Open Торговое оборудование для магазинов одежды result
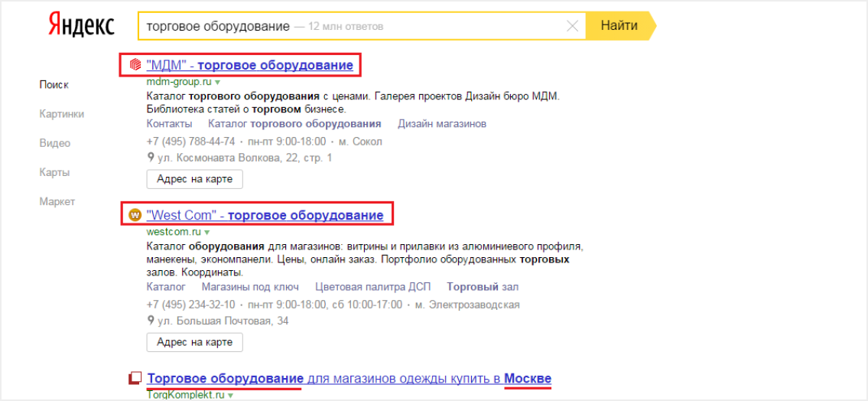The width and height of the screenshot is (868, 401). 349,379
